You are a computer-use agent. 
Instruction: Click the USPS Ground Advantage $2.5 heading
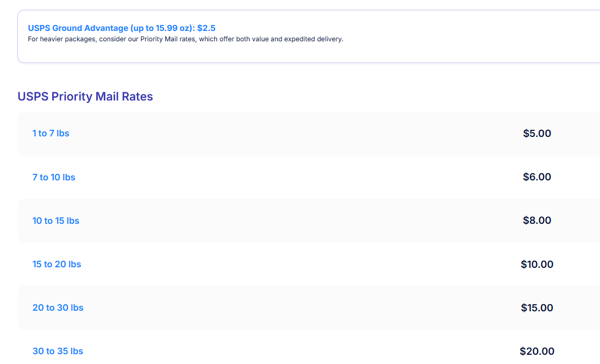coord(122,28)
